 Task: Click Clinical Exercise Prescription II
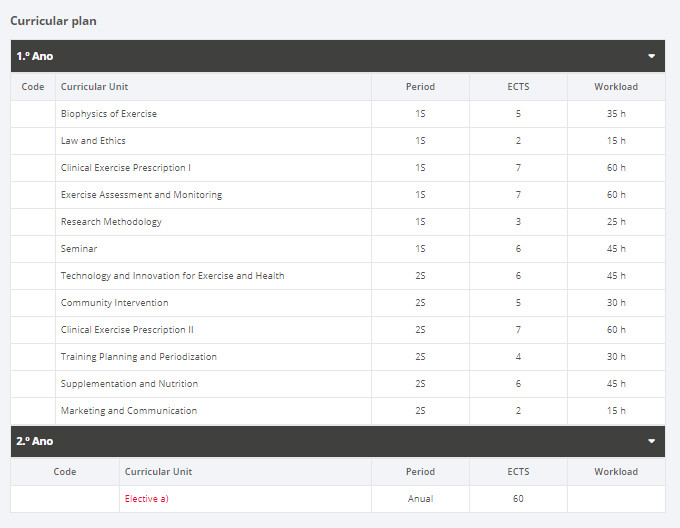point(127,330)
